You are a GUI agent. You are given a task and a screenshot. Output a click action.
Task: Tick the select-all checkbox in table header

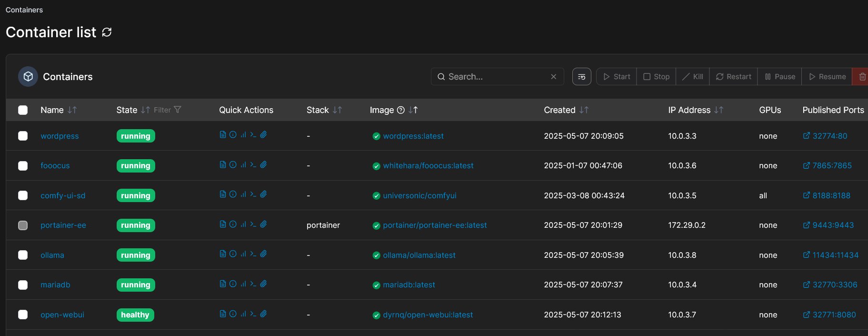click(23, 110)
